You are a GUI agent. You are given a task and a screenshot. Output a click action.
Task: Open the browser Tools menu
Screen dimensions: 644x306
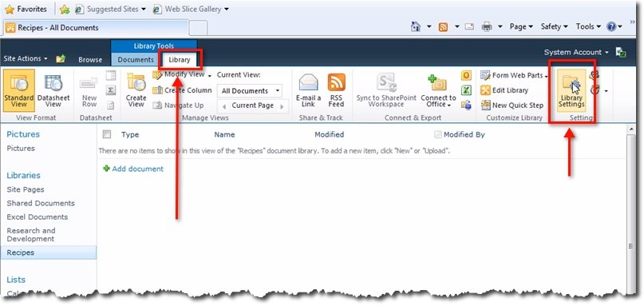tap(588, 26)
